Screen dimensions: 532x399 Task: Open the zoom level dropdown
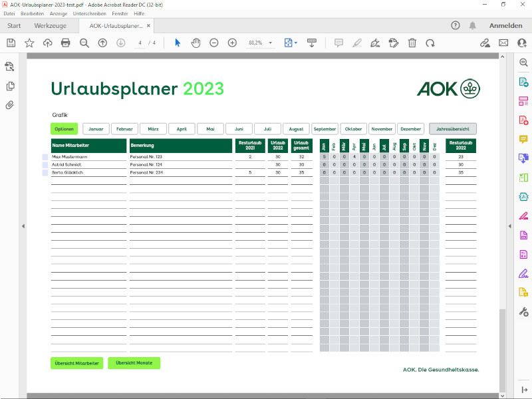click(x=271, y=43)
